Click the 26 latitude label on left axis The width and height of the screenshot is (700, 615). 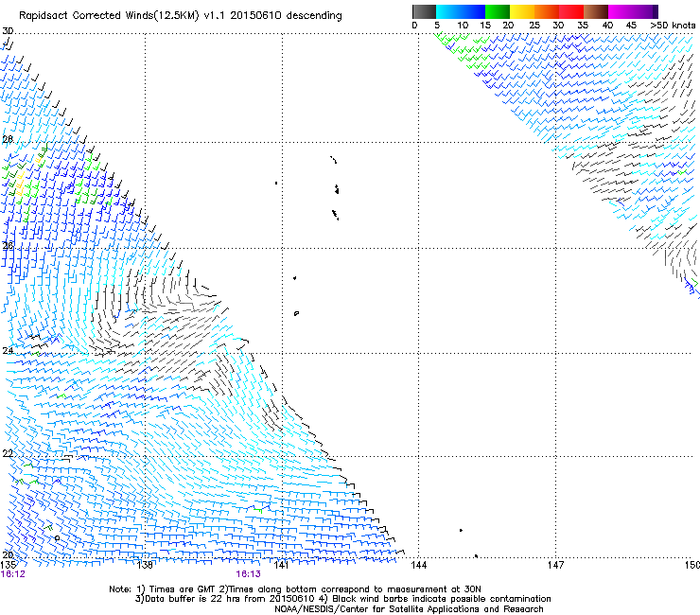8,245
